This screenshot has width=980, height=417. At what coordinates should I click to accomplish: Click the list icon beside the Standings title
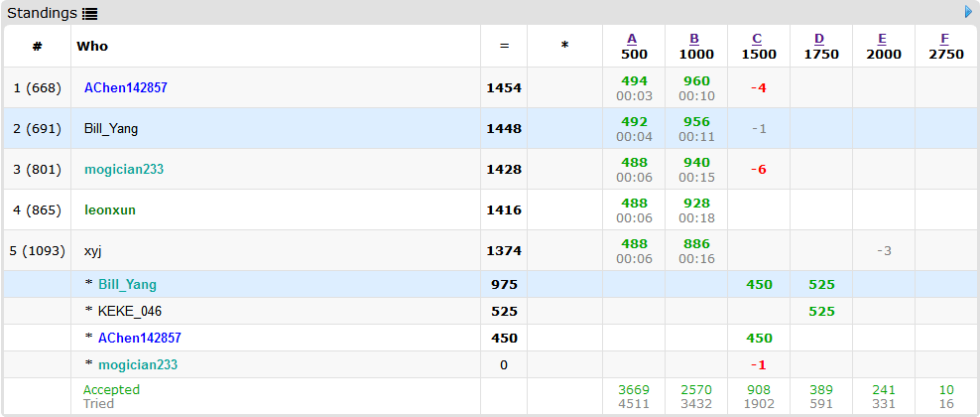[x=89, y=13]
